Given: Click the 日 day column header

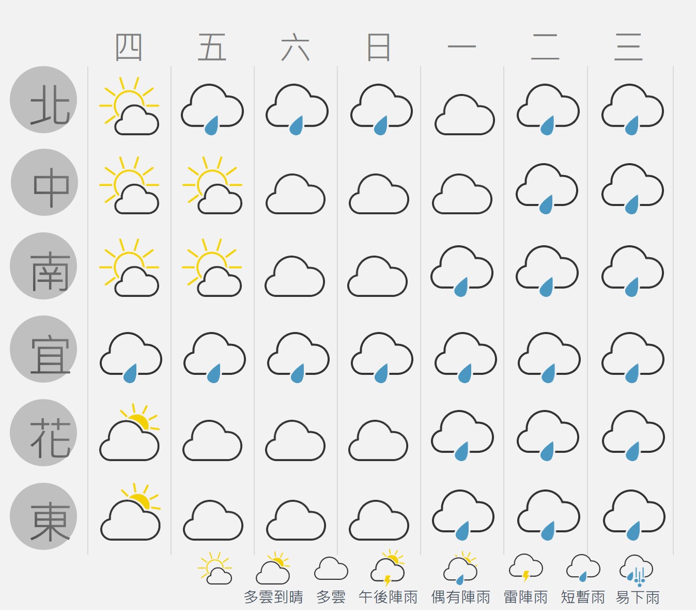Looking at the screenshot, I should [x=379, y=47].
